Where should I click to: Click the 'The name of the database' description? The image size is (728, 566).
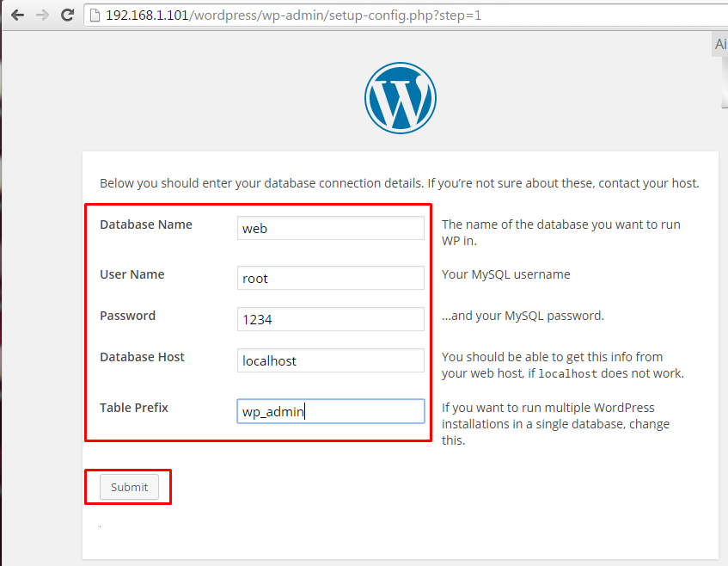(x=561, y=232)
